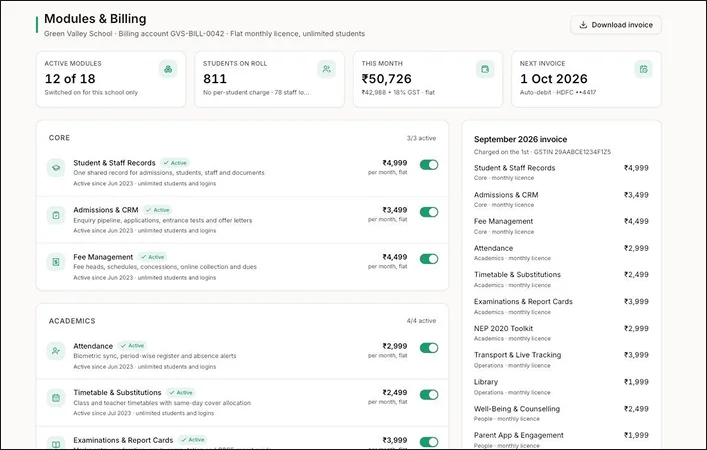The width and height of the screenshot is (707, 450).
Task: Click the ₹2,499 price for Timetable module
Action: click(x=395, y=392)
